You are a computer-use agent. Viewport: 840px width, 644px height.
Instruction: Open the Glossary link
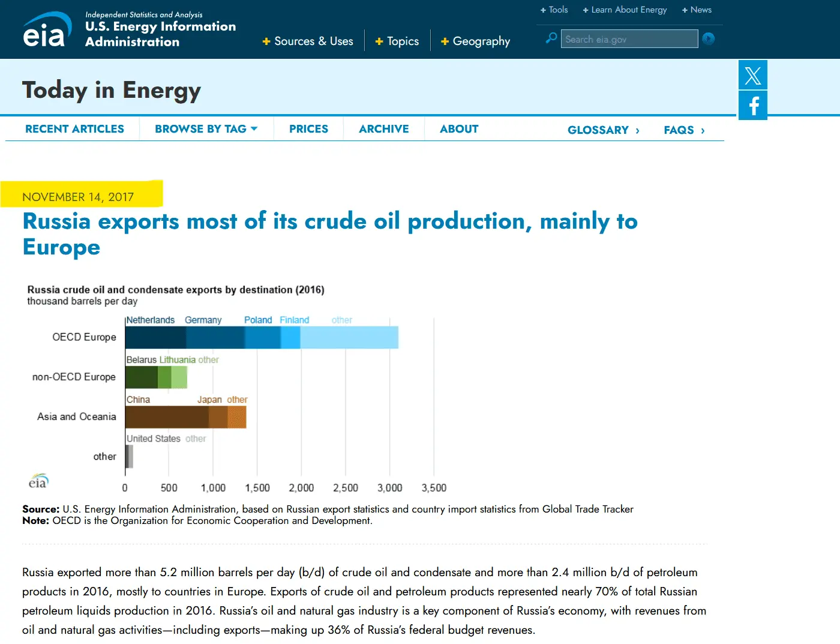click(604, 130)
